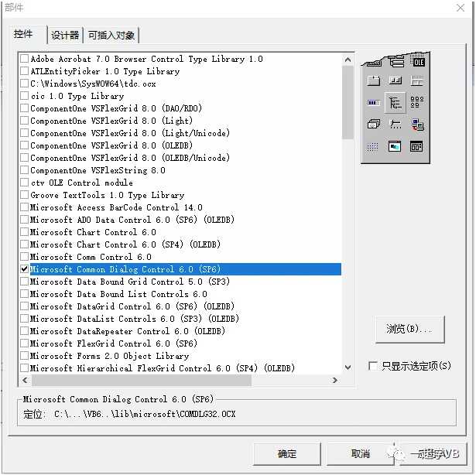Click the horizontal scroll right arrow

click(x=335, y=380)
